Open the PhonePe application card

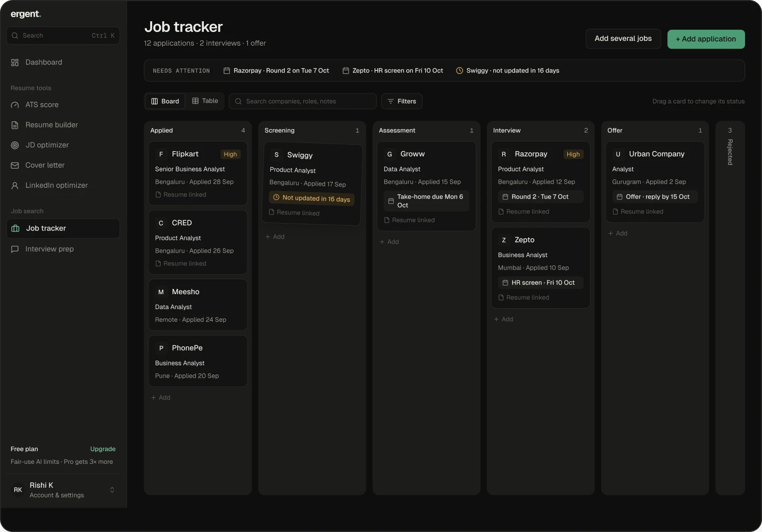point(198,361)
